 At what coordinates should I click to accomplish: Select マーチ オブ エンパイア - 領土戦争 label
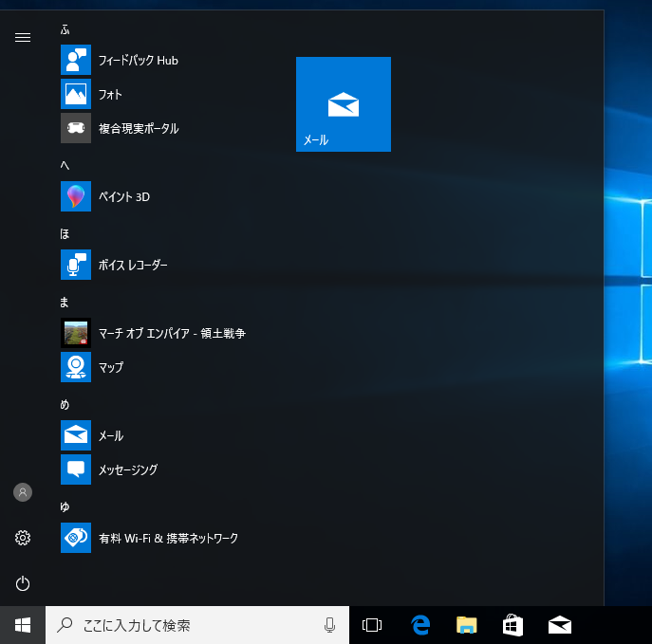(x=172, y=333)
